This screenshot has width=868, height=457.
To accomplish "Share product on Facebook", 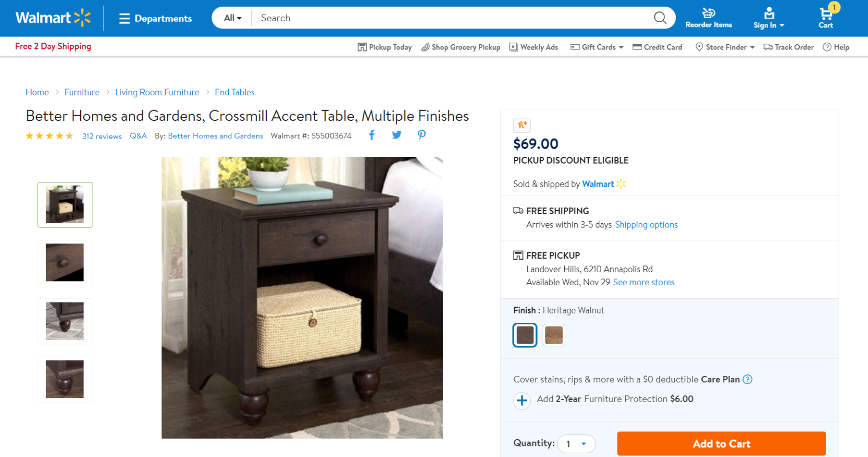I will pyautogui.click(x=372, y=135).
